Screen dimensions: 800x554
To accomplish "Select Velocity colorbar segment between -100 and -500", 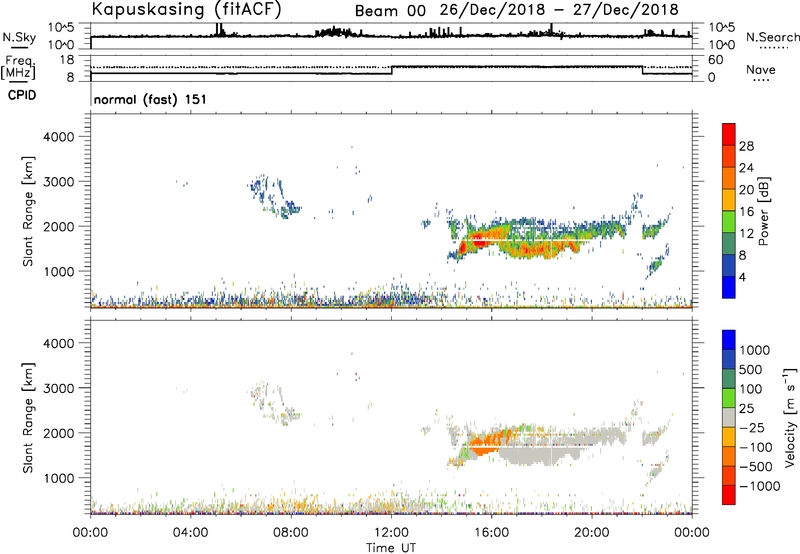I will click(x=729, y=456).
